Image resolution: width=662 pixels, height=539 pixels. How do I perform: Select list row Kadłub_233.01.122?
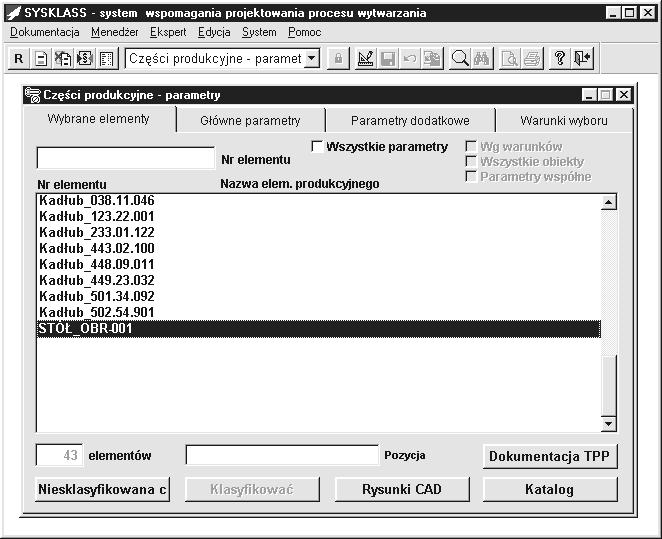pyautogui.click(x=319, y=233)
